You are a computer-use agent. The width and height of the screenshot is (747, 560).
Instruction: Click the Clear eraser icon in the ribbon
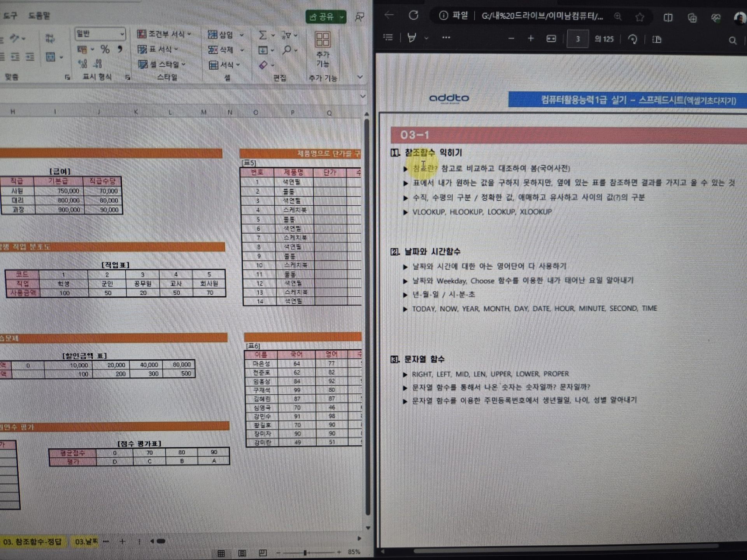263,65
